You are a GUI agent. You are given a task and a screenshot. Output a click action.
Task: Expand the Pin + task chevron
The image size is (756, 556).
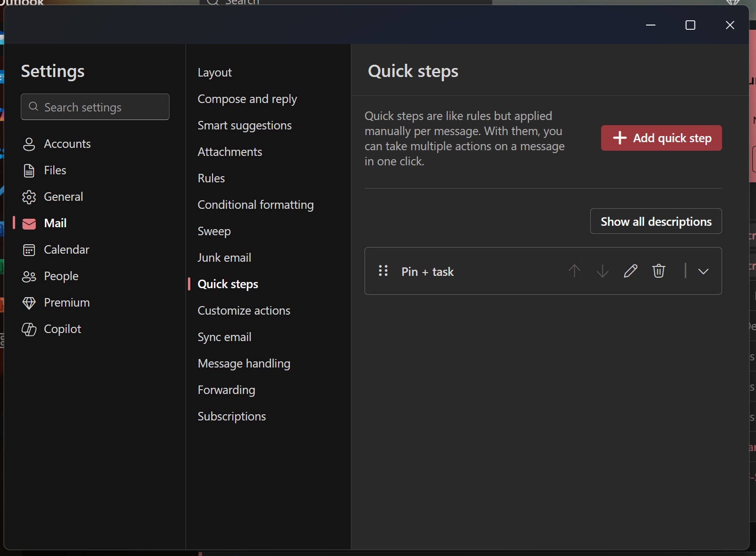point(703,271)
